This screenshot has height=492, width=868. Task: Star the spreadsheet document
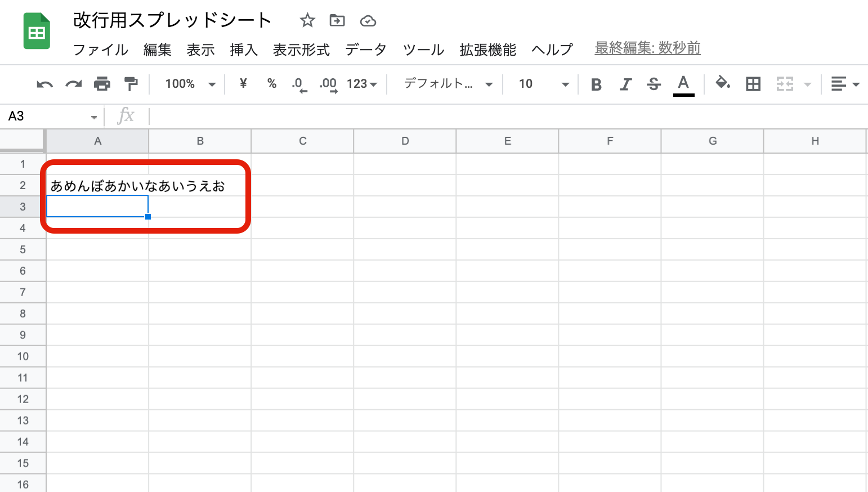pos(307,21)
